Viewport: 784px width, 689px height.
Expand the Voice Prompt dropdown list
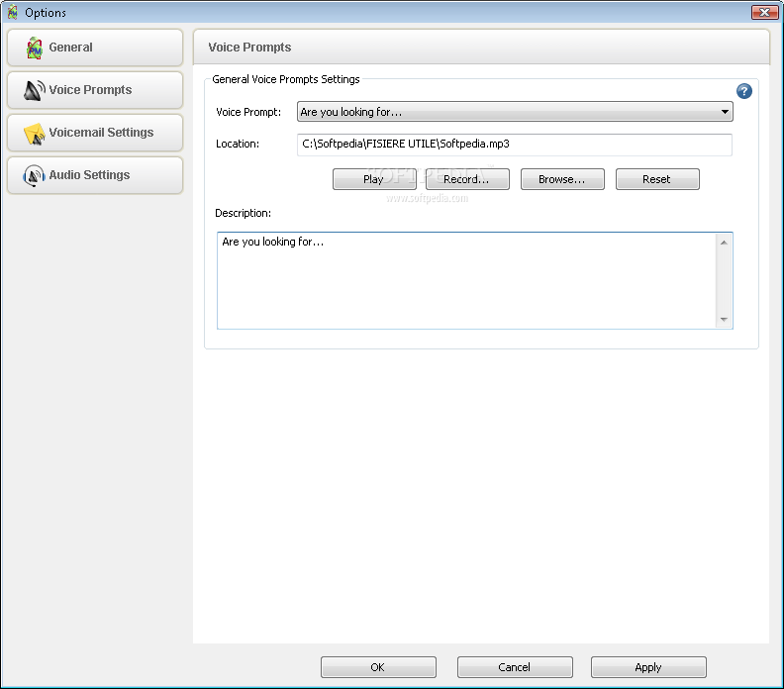(725, 112)
